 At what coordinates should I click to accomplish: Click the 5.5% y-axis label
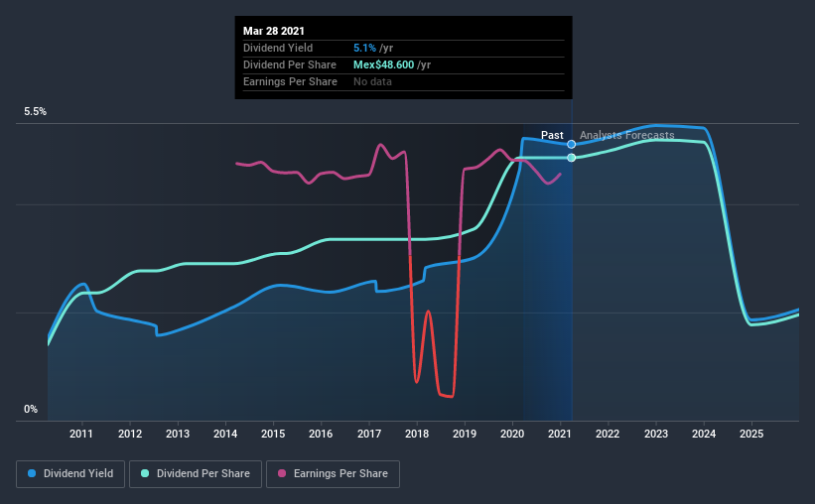36,112
